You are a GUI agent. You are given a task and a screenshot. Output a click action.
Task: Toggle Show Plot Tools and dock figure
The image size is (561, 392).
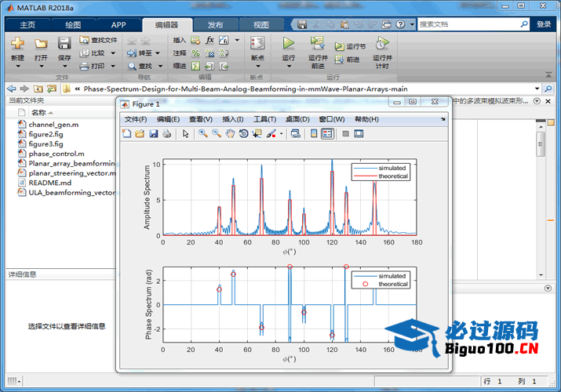pyautogui.click(x=359, y=134)
